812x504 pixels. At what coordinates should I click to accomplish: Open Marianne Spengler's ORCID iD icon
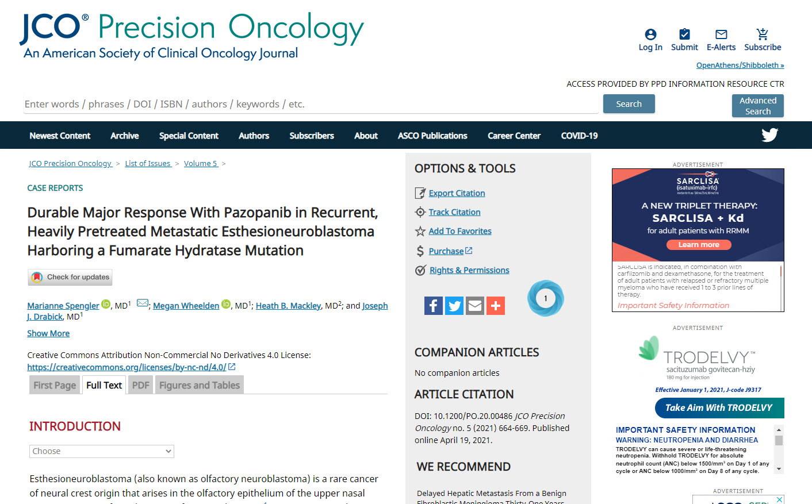[x=106, y=304]
